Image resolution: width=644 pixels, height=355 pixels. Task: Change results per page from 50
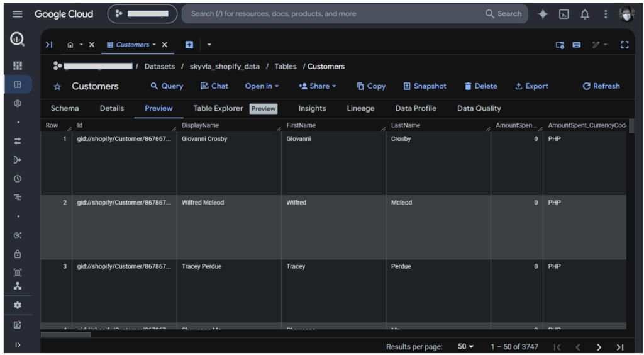[x=466, y=347]
